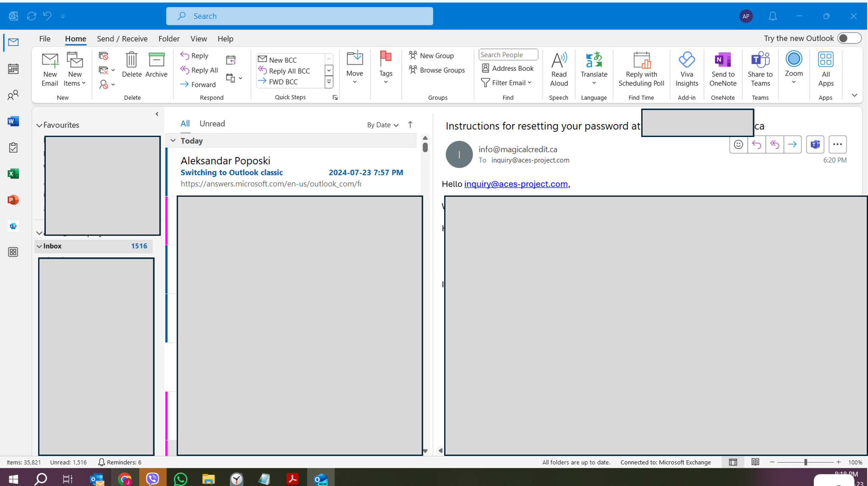The image size is (868, 486).
Task: Adjust the zoom slider in status bar
Action: pos(805,462)
